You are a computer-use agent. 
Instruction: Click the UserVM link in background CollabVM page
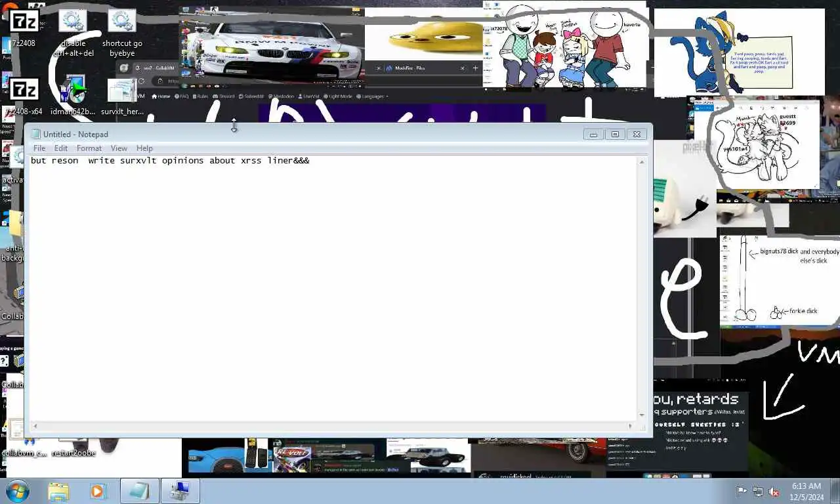308,96
